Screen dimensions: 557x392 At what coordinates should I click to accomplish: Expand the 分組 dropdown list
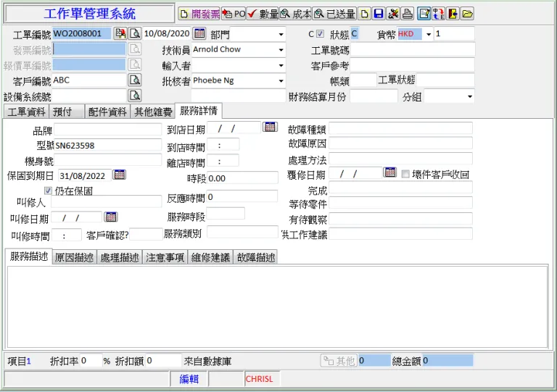pos(469,96)
